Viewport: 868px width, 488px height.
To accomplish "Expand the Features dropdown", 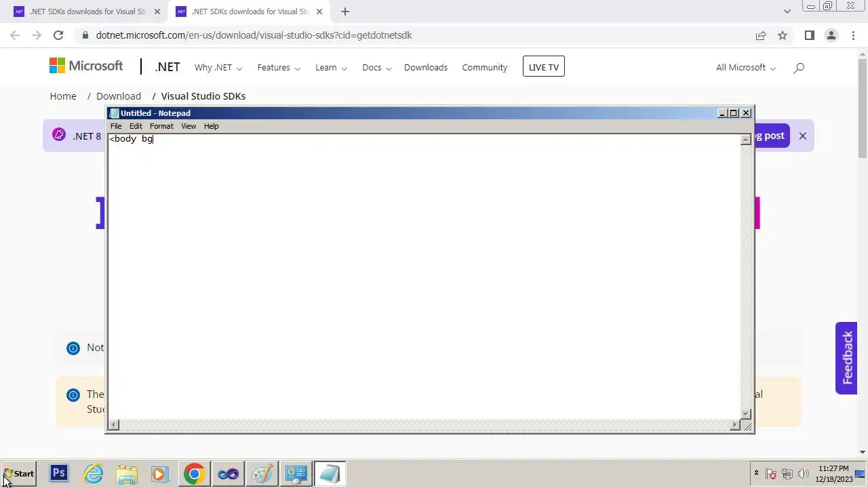I will (x=279, y=67).
